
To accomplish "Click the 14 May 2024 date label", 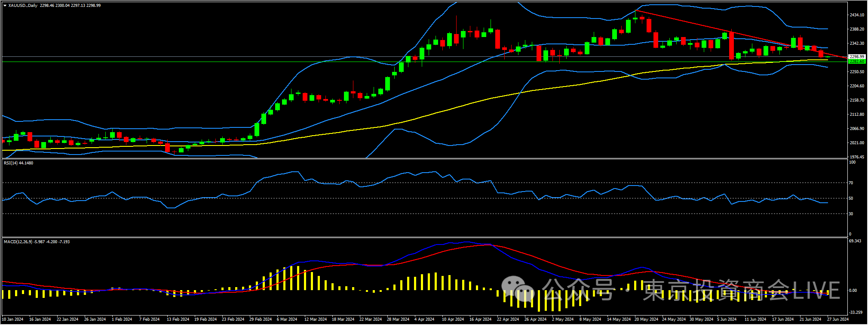I will (x=619, y=319).
